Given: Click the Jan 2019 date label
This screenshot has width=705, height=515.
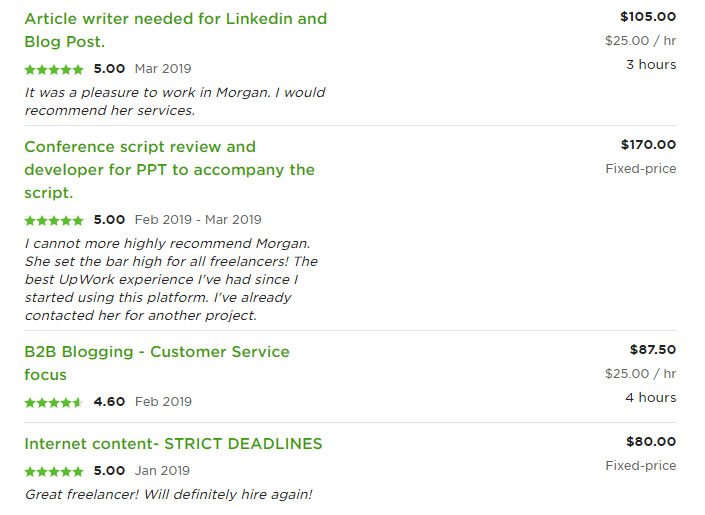Looking at the screenshot, I should (x=162, y=471).
